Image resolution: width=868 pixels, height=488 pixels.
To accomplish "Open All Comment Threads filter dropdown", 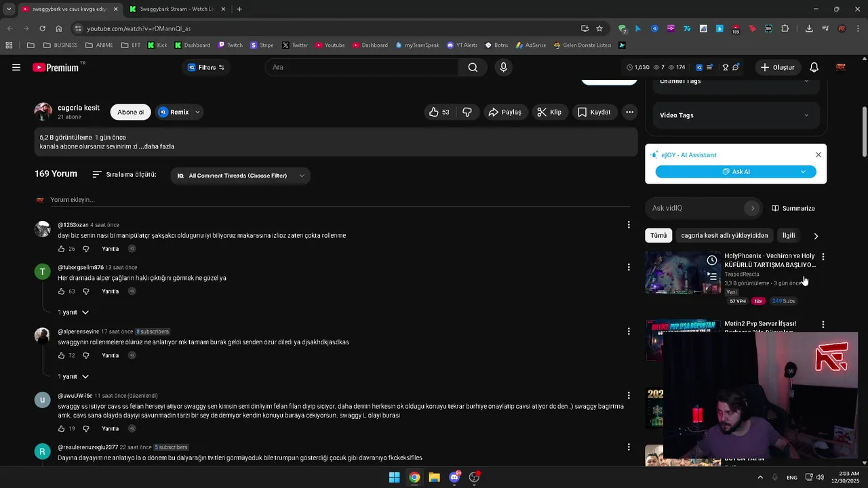I will [241, 176].
